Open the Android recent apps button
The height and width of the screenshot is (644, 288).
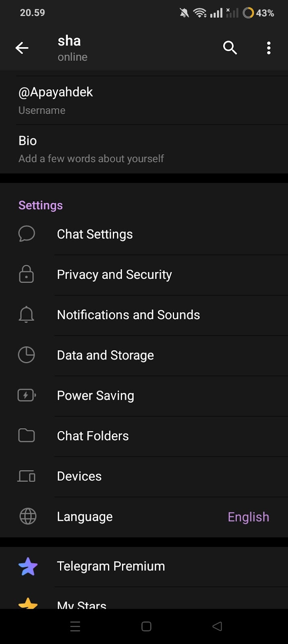(75, 626)
